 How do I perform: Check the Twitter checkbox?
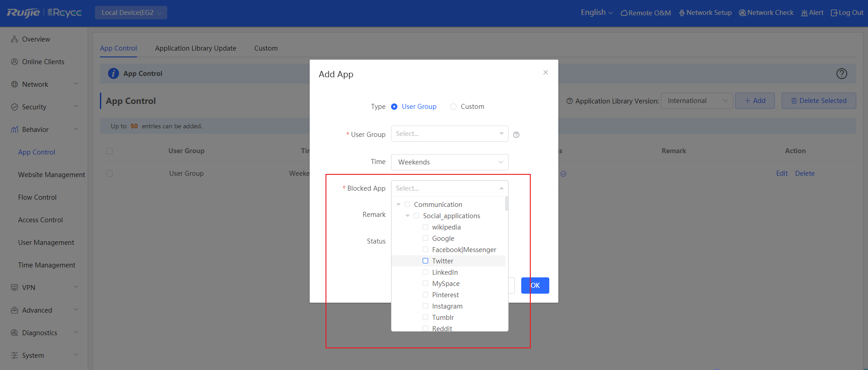click(x=425, y=261)
